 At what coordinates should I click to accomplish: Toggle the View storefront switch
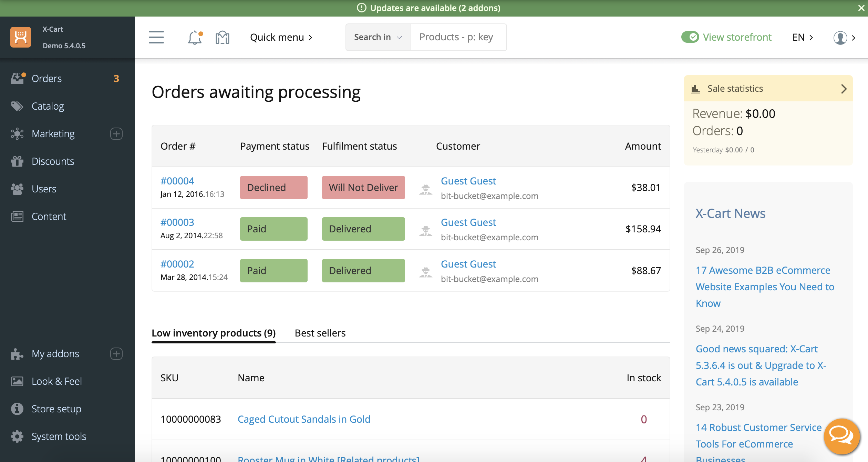point(690,37)
